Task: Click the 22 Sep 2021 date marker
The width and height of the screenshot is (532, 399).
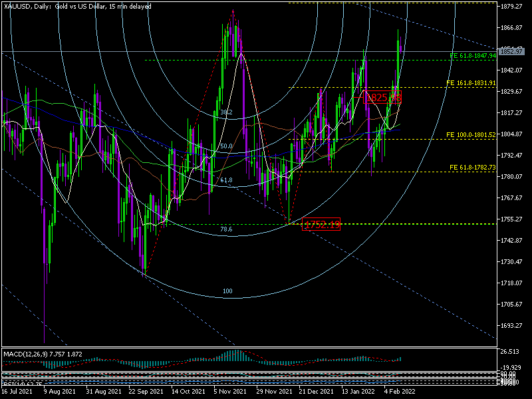Action: pos(146,392)
